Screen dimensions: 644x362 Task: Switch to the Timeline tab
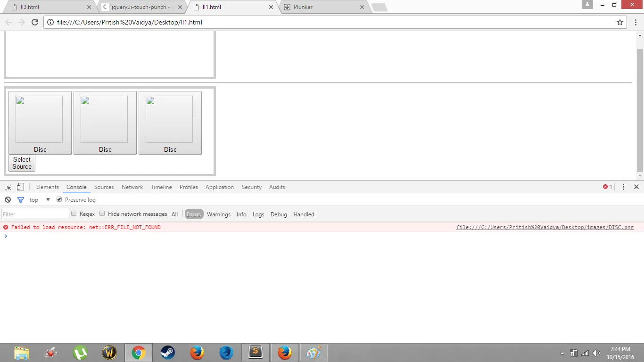tap(161, 187)
